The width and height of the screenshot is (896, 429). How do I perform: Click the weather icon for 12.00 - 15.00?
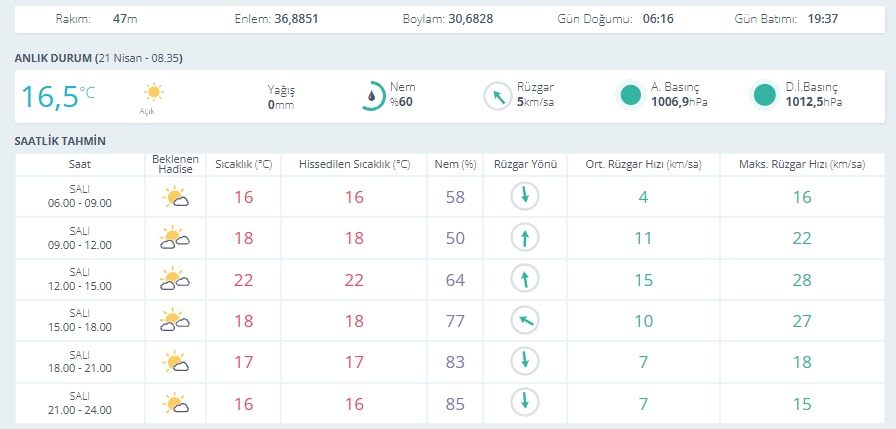point(175,280)
